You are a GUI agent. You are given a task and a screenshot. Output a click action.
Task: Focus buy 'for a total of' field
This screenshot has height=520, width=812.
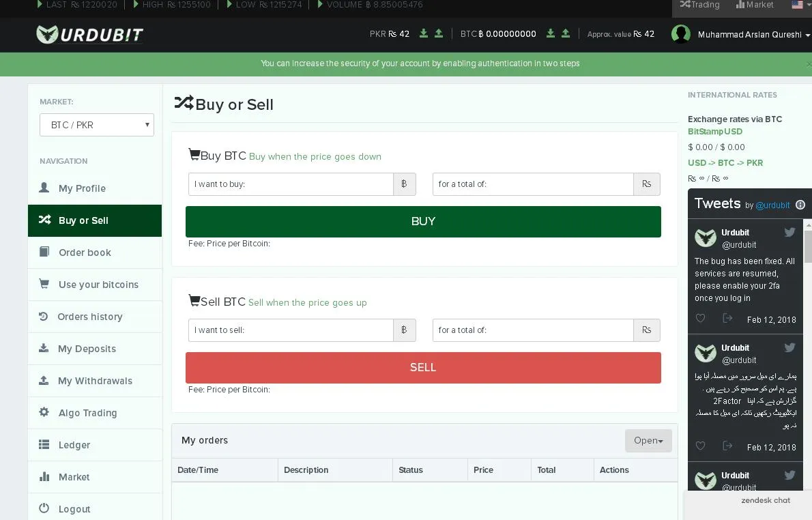pyautogui.click(x=533, y=184)
